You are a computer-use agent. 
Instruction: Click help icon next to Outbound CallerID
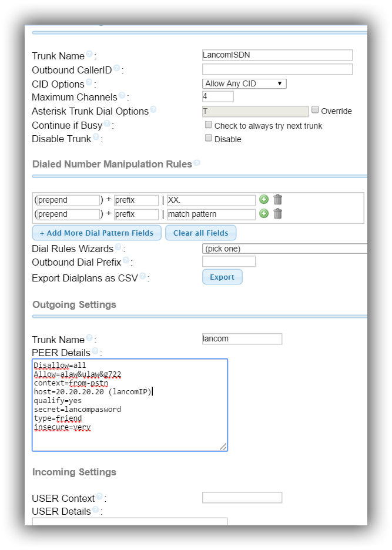(116, 68)
